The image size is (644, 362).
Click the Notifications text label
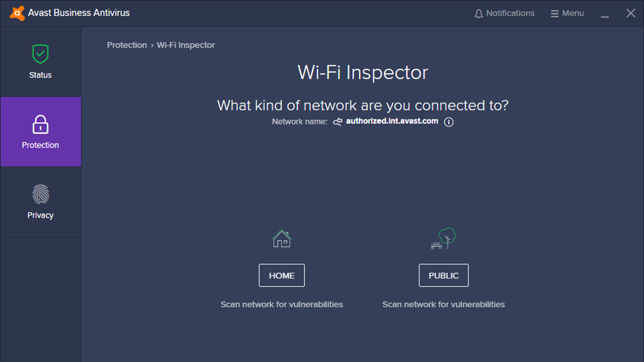coord(511,13)
